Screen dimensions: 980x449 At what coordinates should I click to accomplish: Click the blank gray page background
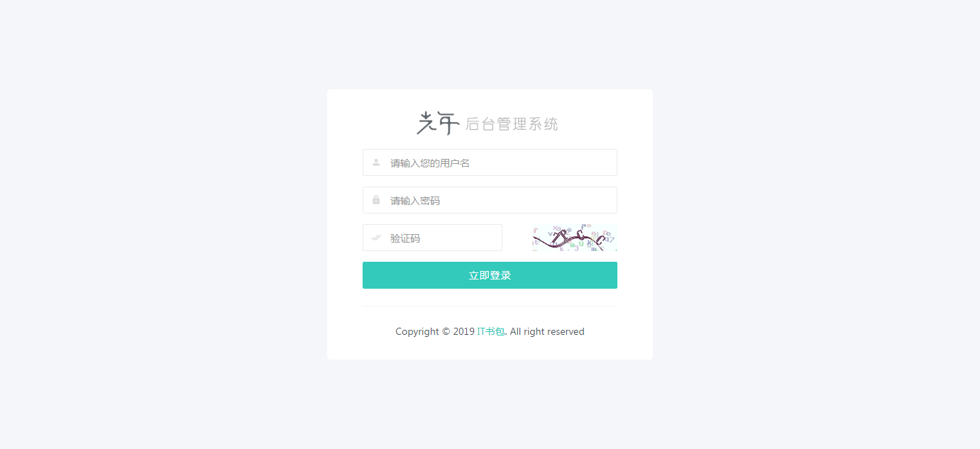[142, 213]
